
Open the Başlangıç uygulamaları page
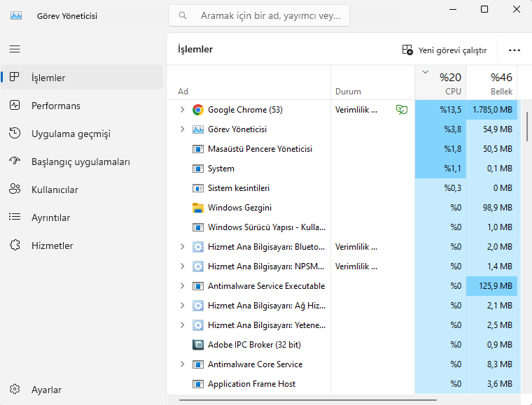[x=80, y=162]
